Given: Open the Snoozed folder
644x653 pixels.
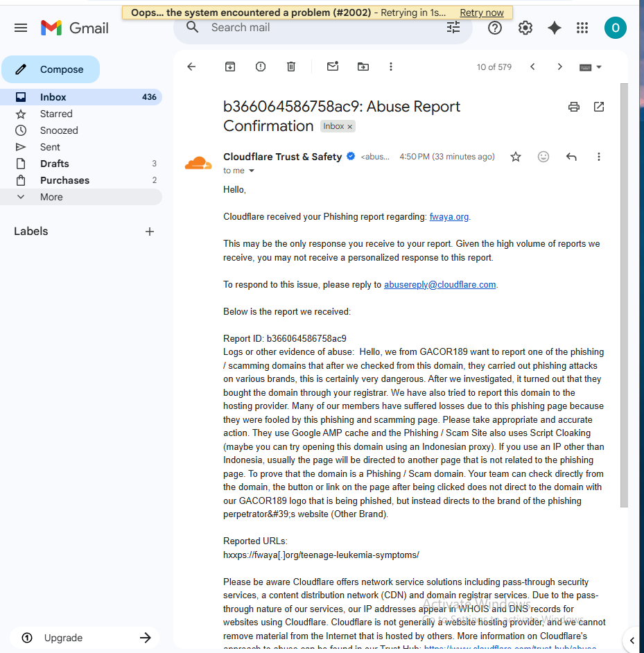Looking at the screenshot, I should click(81, 130).
